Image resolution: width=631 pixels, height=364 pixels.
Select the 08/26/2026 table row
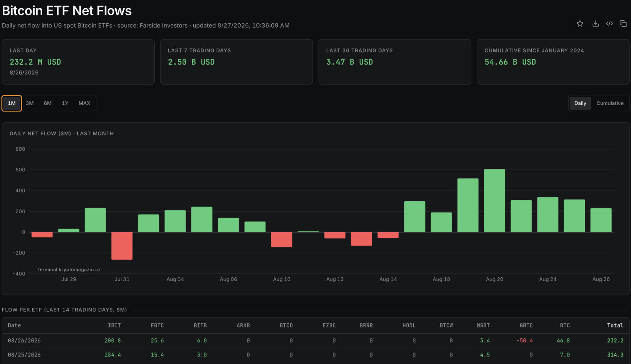tap(315, 340)
